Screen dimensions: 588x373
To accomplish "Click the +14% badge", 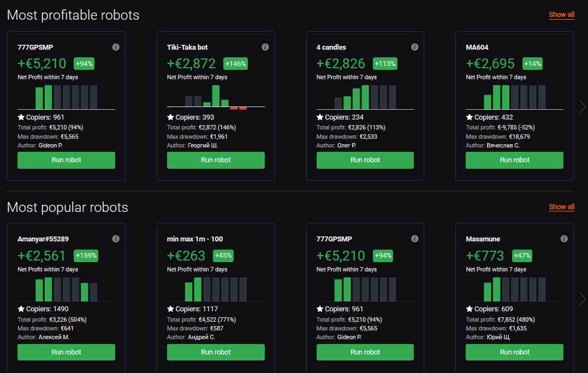I will (x=532, y=64).
